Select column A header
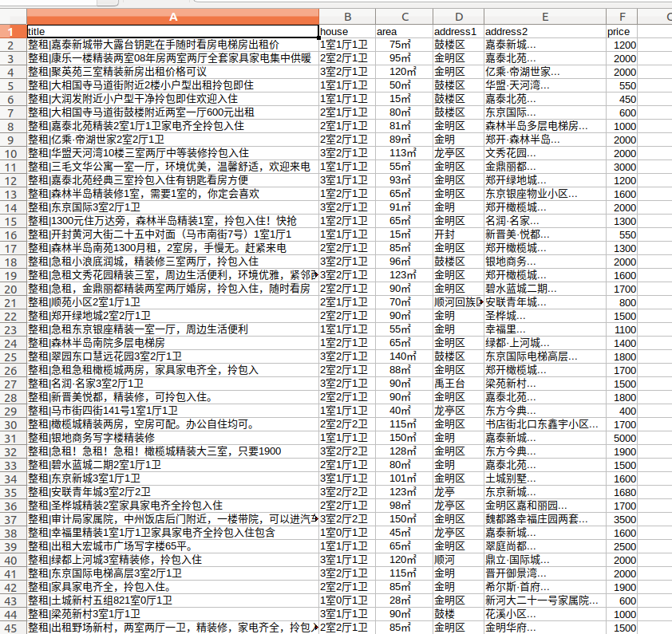672x634 pixels. click(172, 17)
